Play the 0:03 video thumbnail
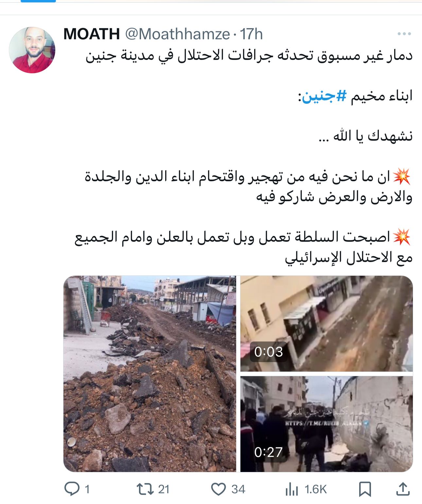 point(326,323)
